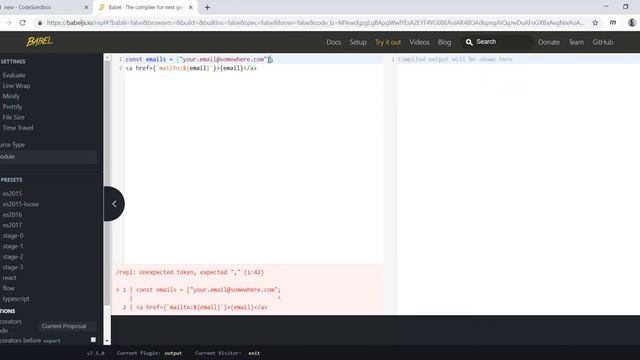Go forward in browser history

click(8, 23)
